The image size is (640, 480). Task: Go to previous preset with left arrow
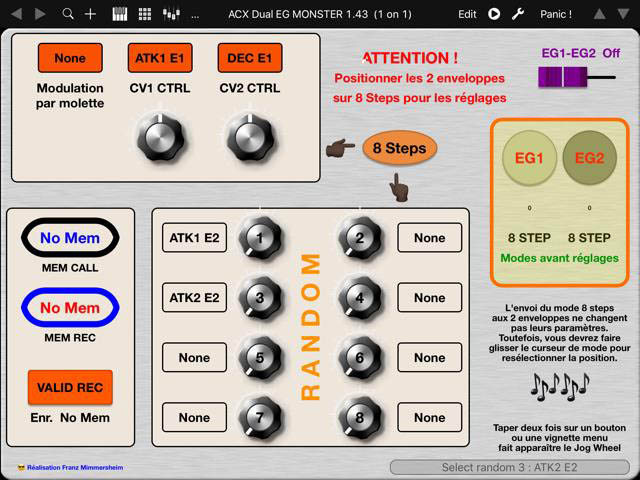point(16,14)
